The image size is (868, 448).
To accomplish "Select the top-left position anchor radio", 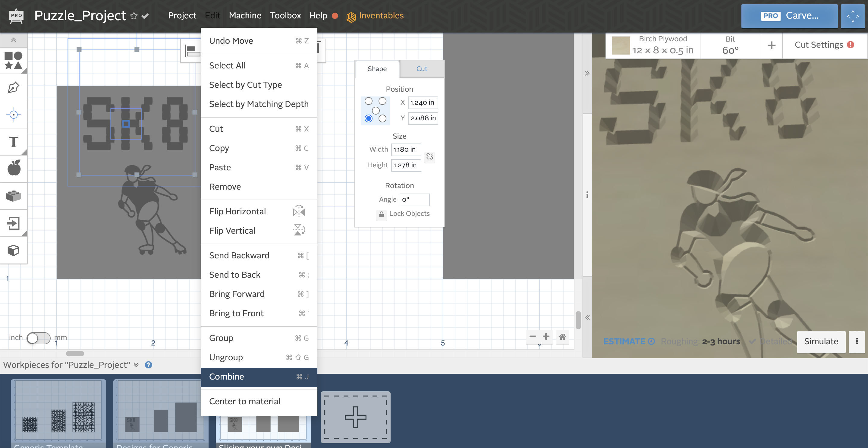I will 369,101.
